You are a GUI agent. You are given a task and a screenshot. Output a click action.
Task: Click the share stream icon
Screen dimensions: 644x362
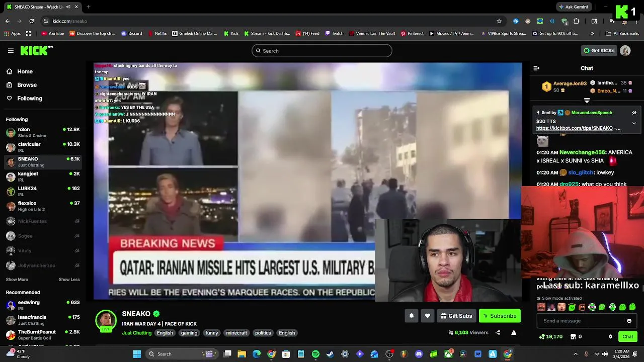coord(498,333)
